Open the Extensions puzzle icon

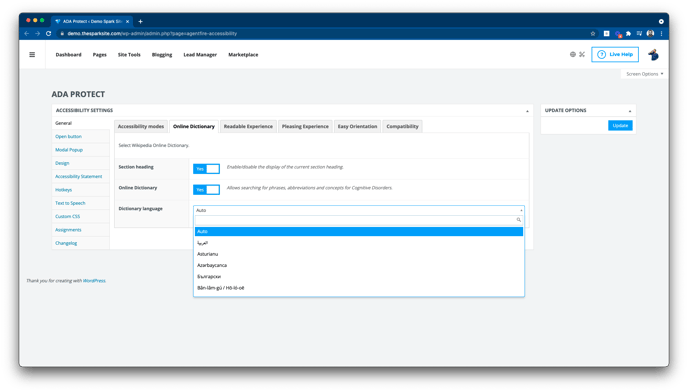(x=628, y=33)
